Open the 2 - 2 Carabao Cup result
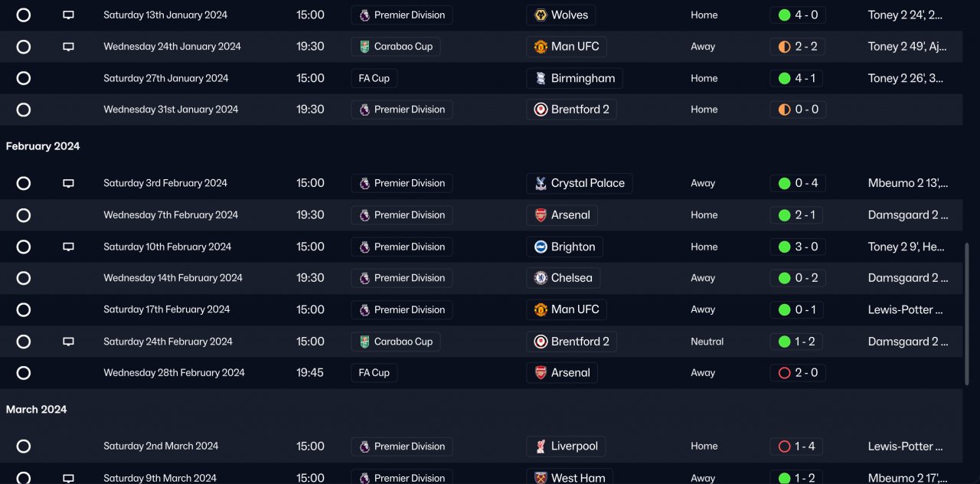The image size is (980, 484). pos(798,47)
